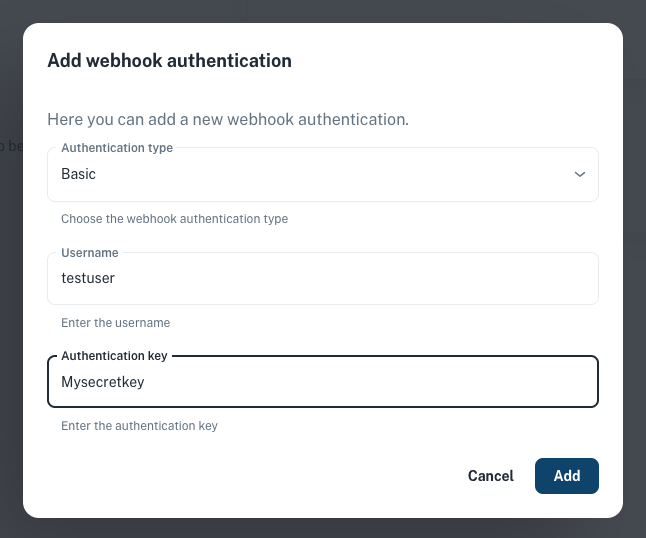Click "Enter the authentication key" helper text
Viewport: 646px width, 538px height.
point(139,426)
